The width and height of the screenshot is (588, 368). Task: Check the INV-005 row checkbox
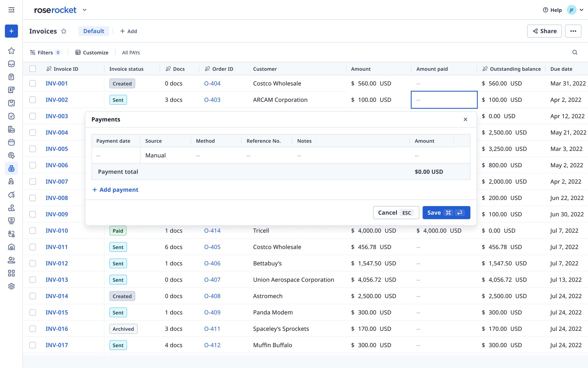[33, 149]
